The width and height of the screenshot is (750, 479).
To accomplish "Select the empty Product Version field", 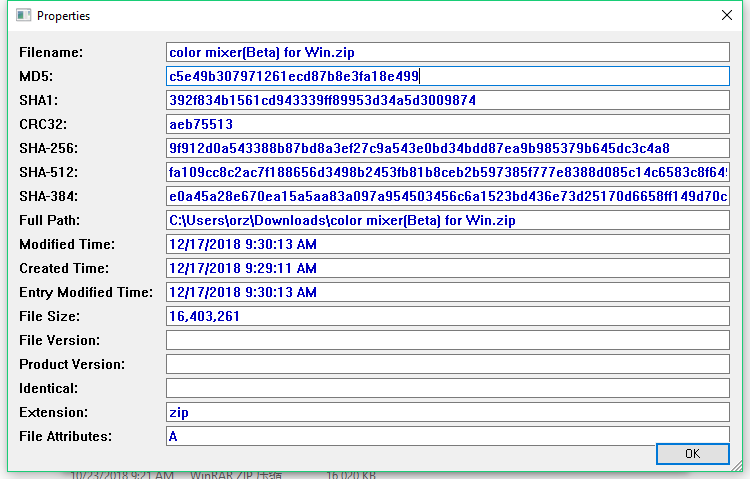I will [x=447, y=364].
